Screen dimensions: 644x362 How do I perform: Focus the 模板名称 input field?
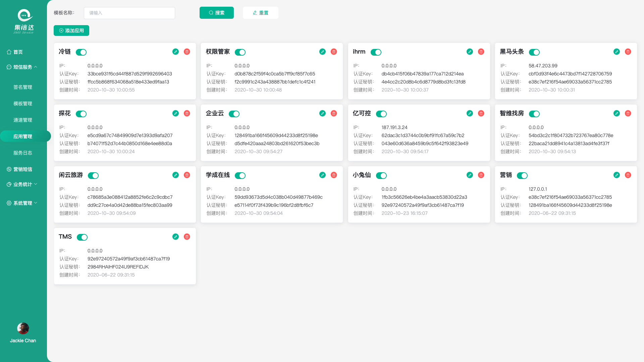tap(129, 13)
